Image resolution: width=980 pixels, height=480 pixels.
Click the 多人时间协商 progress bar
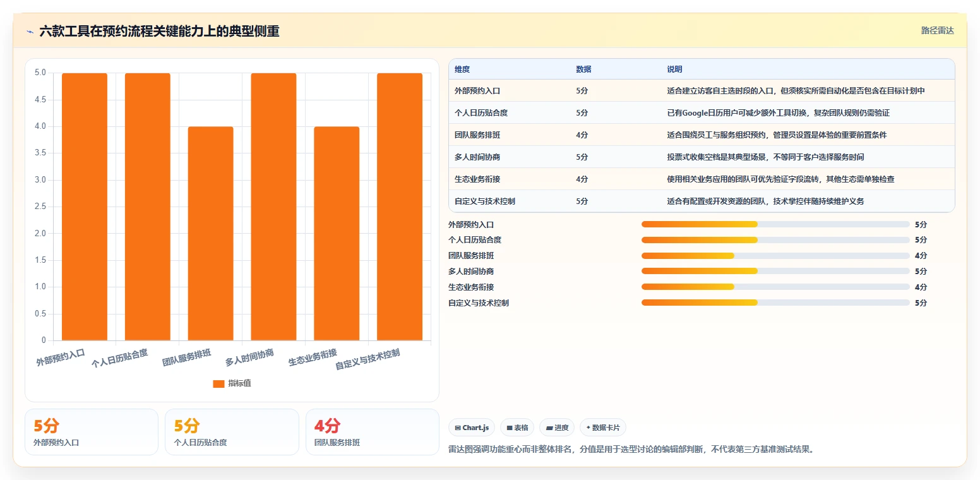coord(775,272)
